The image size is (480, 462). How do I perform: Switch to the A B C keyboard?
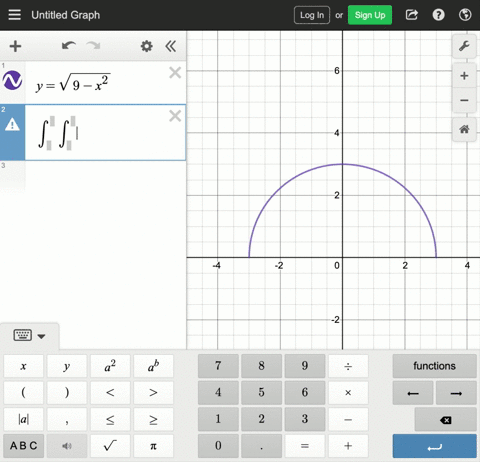tap(23, 446)
